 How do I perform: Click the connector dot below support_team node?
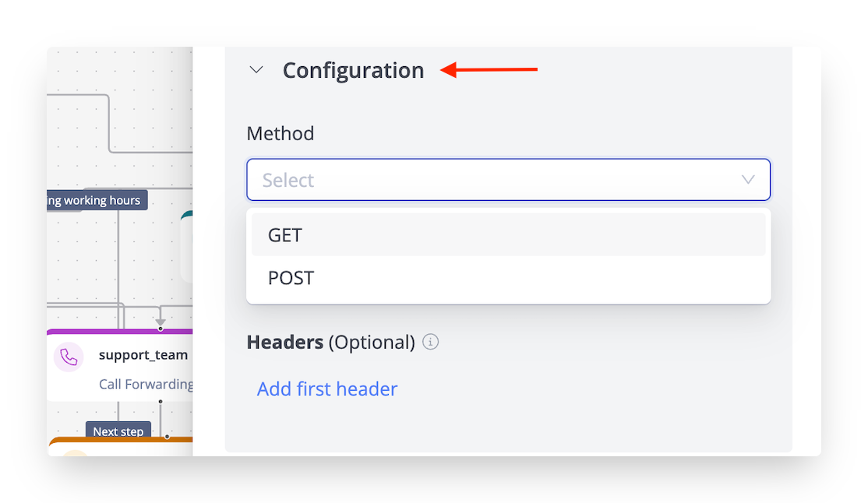(161, 402)
